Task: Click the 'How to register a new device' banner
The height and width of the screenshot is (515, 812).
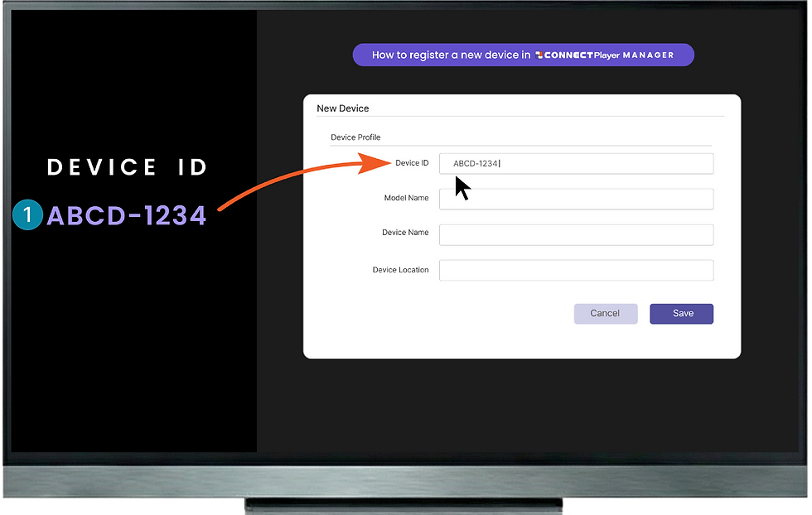Action: click(523, 55)
